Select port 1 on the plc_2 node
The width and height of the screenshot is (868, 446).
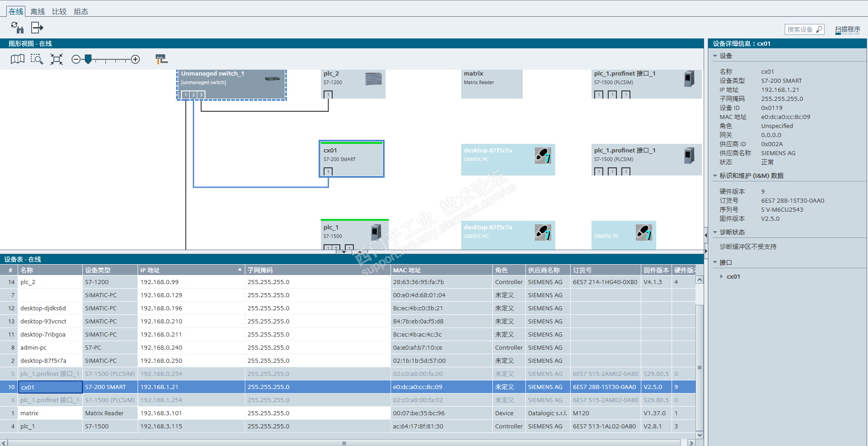click(x=328, y=95)
